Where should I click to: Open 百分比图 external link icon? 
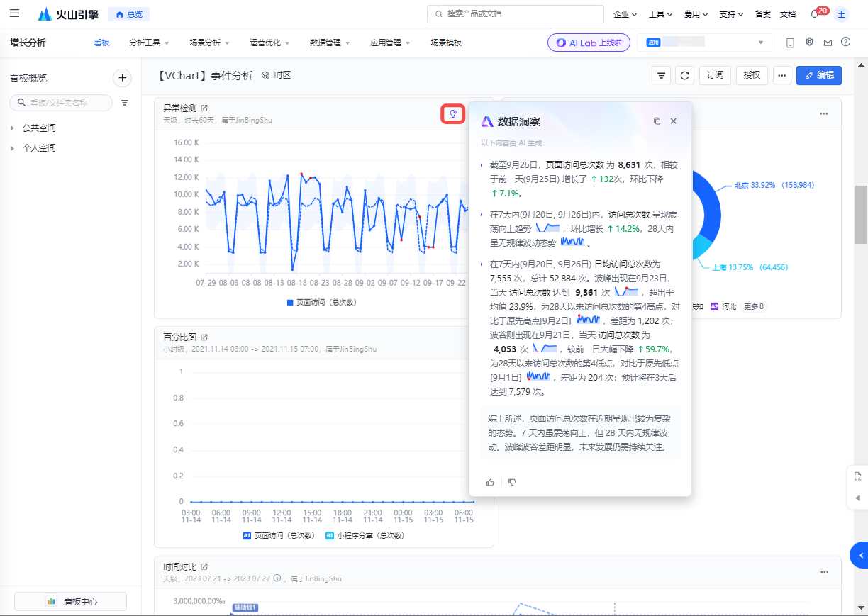click(204, 337)
